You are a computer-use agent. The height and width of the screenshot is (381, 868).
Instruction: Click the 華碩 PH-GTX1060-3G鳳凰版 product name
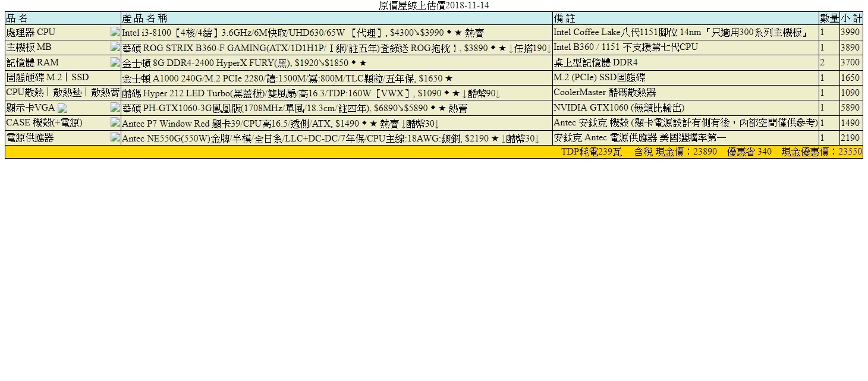tap(294, 108)
